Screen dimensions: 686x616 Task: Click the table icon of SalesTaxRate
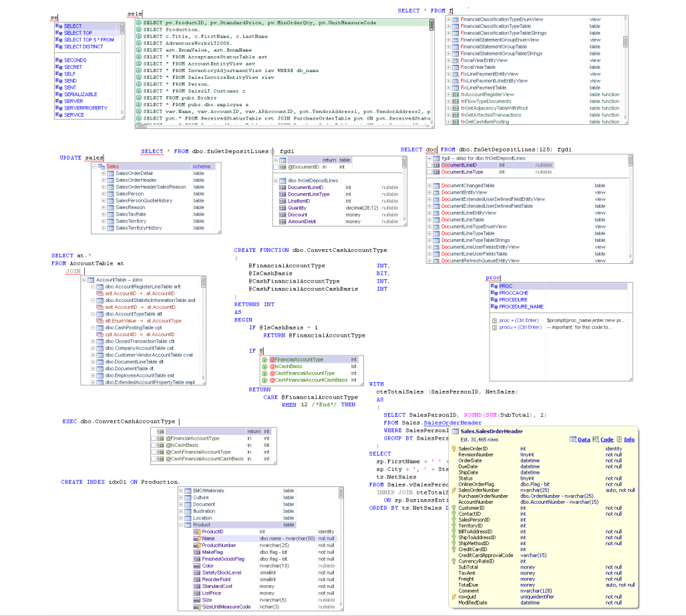[110, 214]
